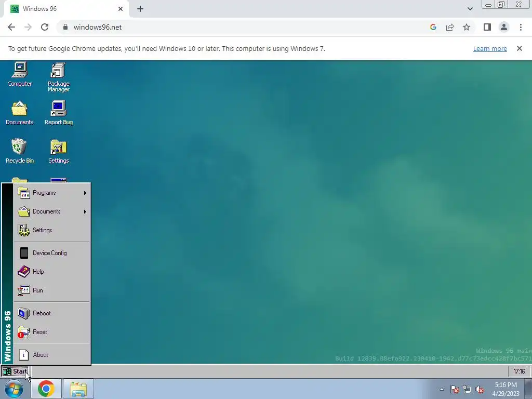Click the Programs submenu arrow
Viewport: 532px width, 399px height.
(85, 193)
